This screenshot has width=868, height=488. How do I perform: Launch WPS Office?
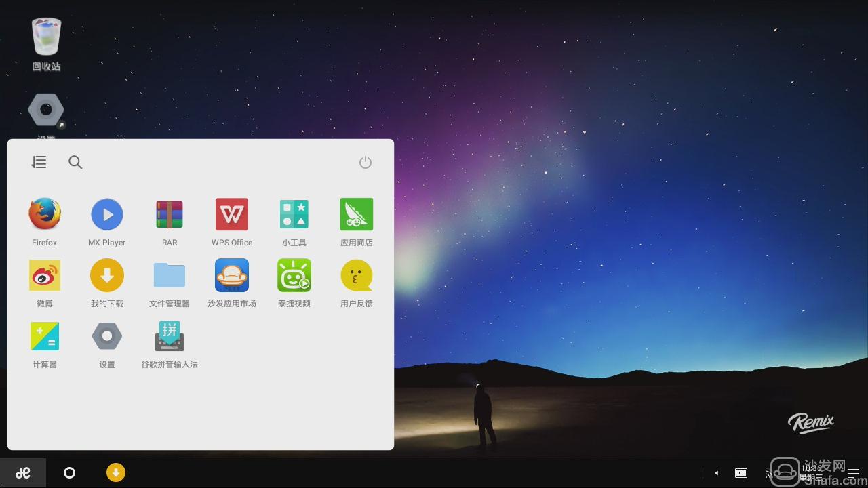coord(232,215)
